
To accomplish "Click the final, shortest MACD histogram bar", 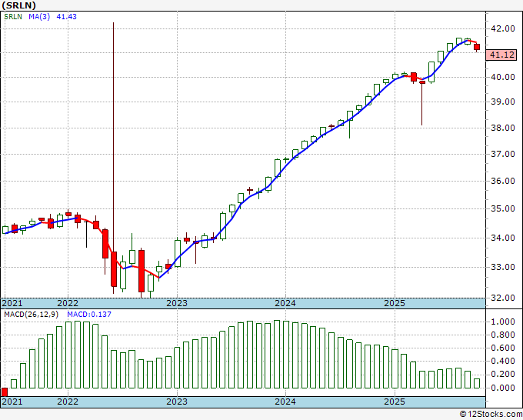I will coord(477,383).
